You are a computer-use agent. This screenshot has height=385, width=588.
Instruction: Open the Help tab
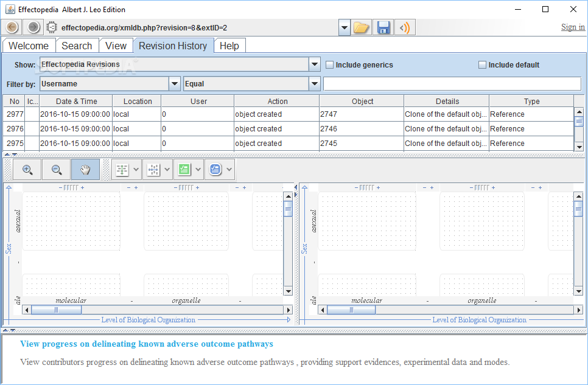(x=229, y=46)
